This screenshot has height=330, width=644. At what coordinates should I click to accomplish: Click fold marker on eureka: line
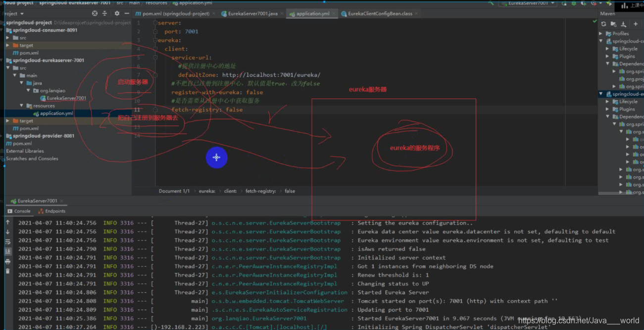155,40
